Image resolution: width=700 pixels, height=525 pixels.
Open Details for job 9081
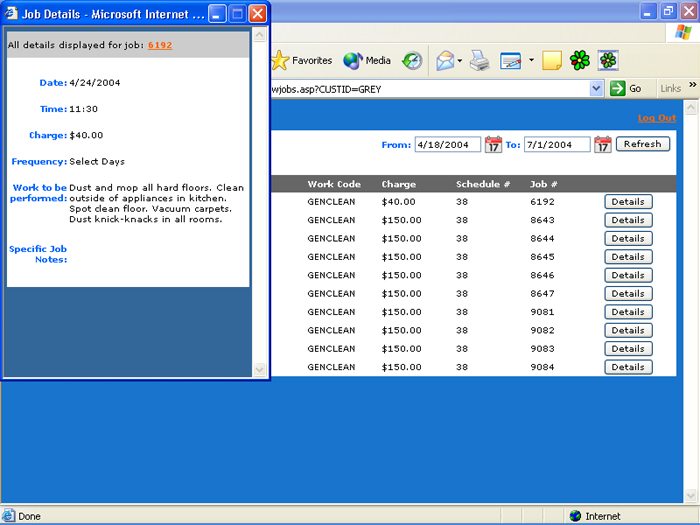[628, 312]
